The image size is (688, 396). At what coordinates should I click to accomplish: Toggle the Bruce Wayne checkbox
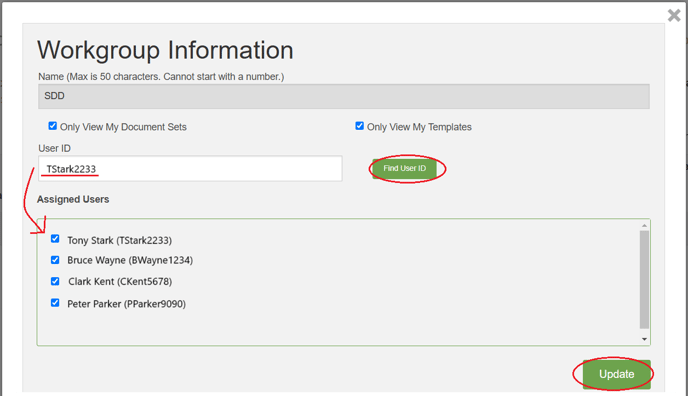[55, 260]
